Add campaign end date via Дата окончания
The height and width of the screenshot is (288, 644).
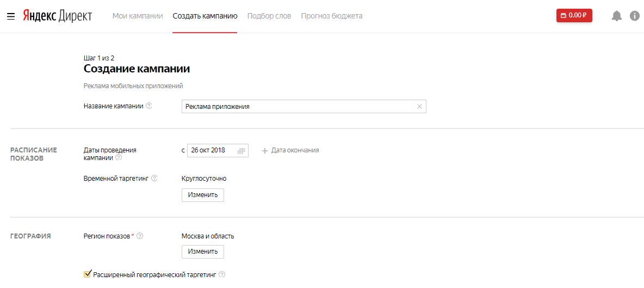[290, 150]
